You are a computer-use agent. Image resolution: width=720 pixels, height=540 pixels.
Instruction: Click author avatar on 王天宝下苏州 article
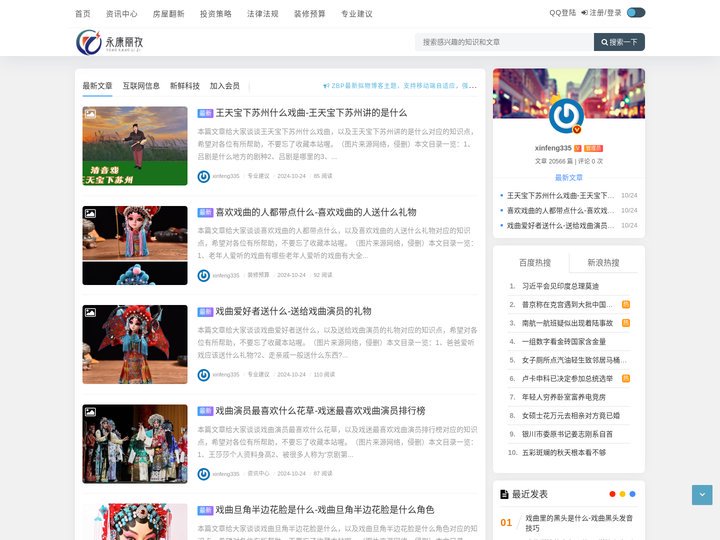tap(203, 176)
